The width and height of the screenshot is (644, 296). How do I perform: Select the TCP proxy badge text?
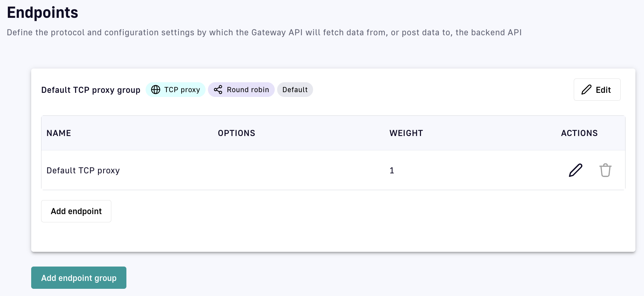point(182,90)
